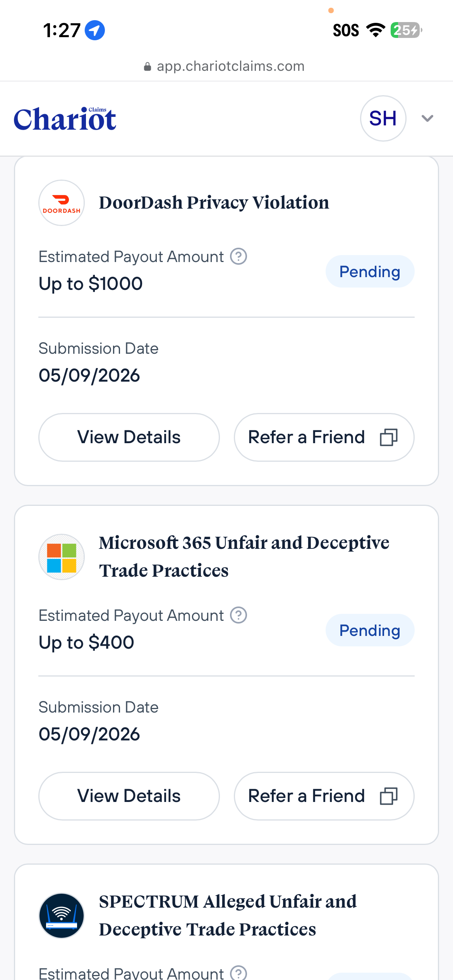Tap the DoorDash logo icon
The width and height of the screenshot is (453, 980).
pyautogui.click(x=62, y=203)
